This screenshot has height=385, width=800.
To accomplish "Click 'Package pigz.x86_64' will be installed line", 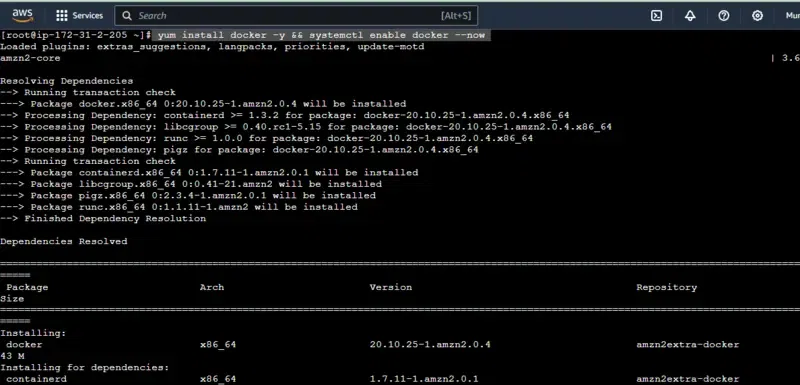I will click(x=188, y=196).
